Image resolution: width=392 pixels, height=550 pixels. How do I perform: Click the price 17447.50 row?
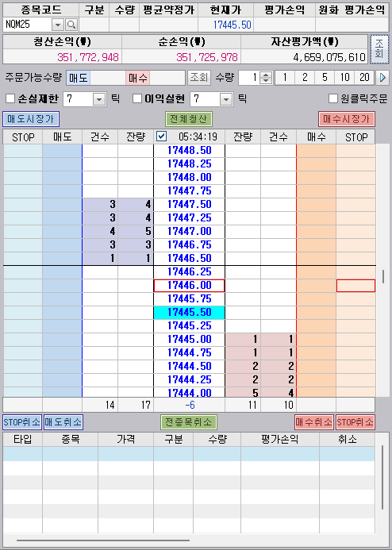(x=190, y=205)
